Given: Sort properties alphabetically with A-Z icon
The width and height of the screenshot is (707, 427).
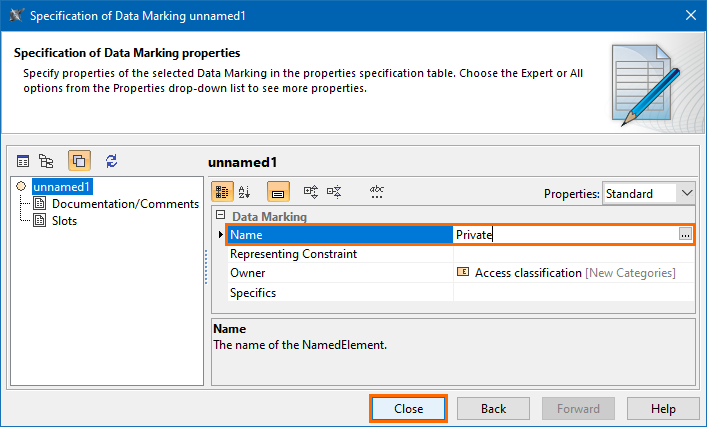Looking at the screenshot, I should (x=245, y=192).
